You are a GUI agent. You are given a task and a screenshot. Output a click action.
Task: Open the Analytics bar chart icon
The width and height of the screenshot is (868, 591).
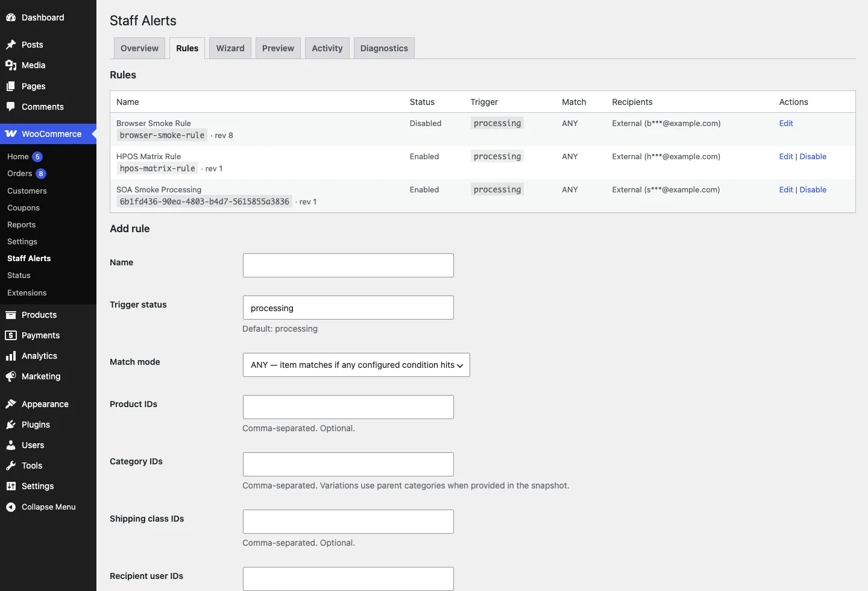click(x=11, y=356)
